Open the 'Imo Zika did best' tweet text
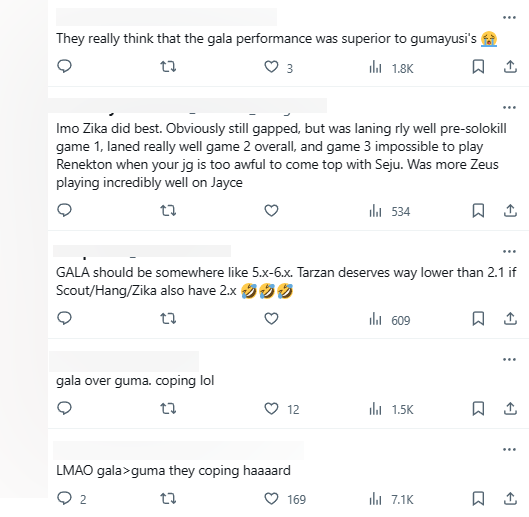This screenshot has height=517, width=529. tap(282, 156)
